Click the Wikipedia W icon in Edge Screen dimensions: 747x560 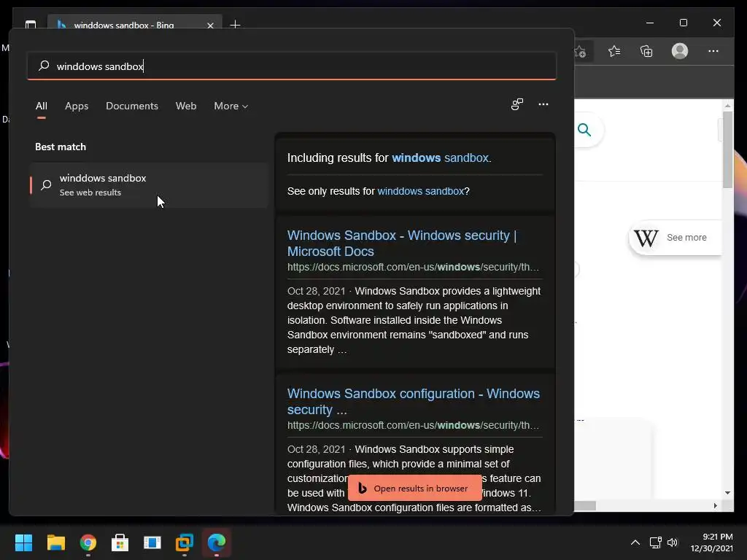[646, 237]
